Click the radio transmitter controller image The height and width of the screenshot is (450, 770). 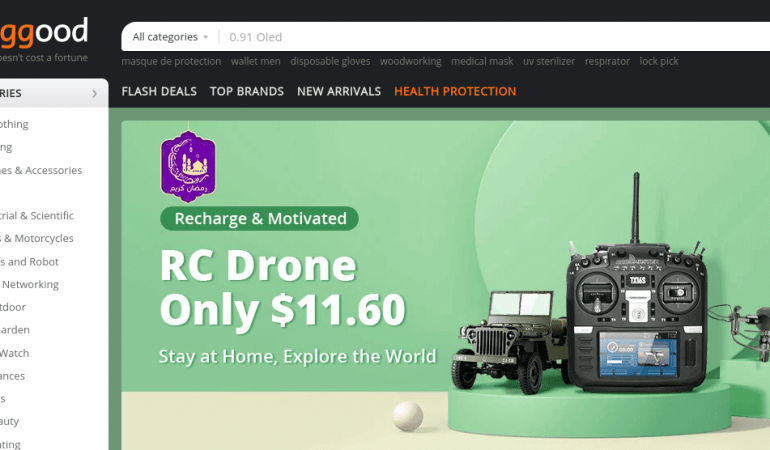pos(637,290)
